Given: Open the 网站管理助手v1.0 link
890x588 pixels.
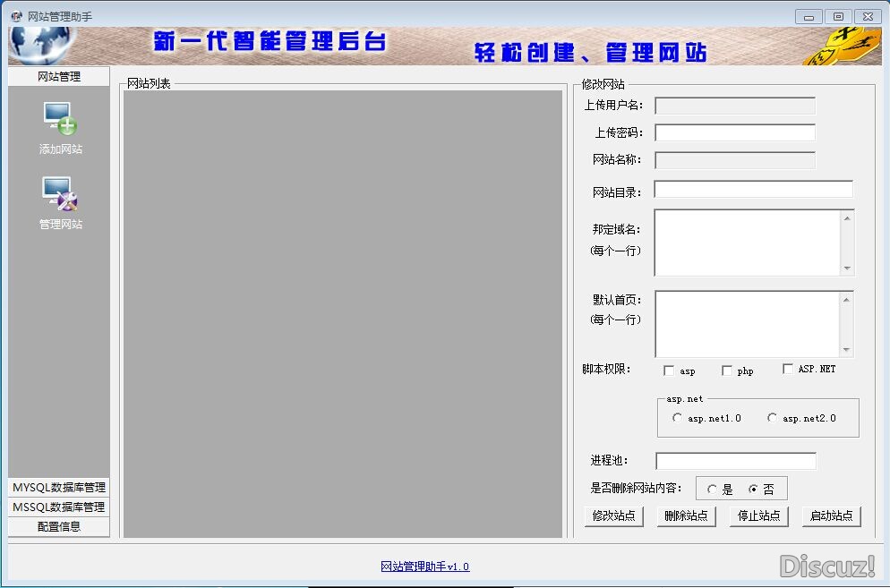Looking at the screenshot, I should [x=424, y=567].
